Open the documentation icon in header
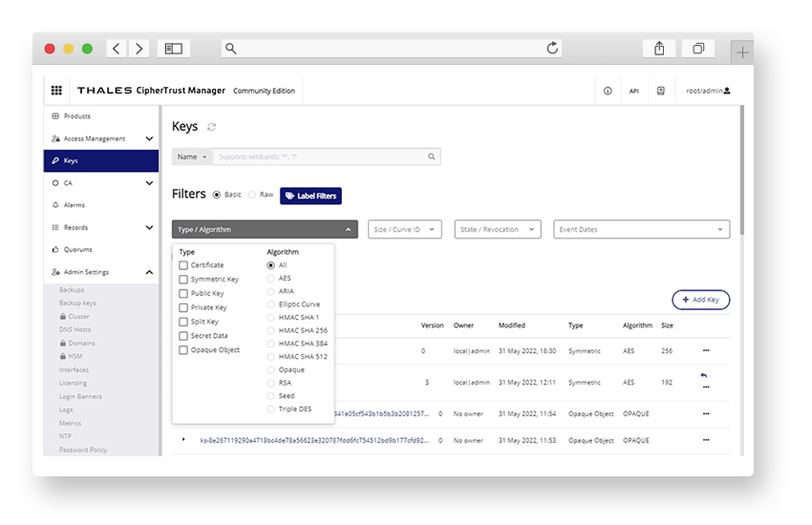 coord(661,91)
